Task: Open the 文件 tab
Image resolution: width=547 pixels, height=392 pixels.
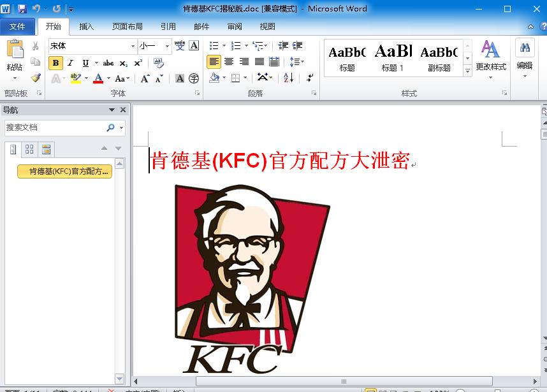Action: tap(17, 27)
